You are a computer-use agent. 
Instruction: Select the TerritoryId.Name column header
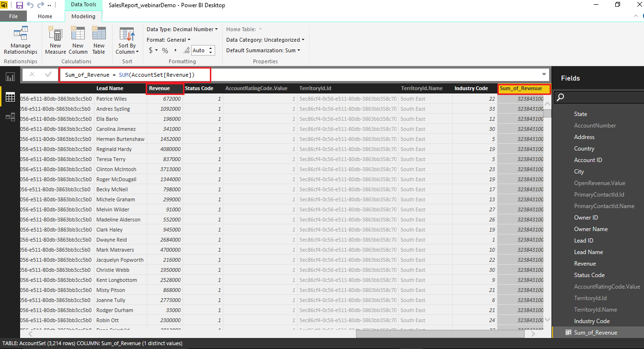pos(425,88)
